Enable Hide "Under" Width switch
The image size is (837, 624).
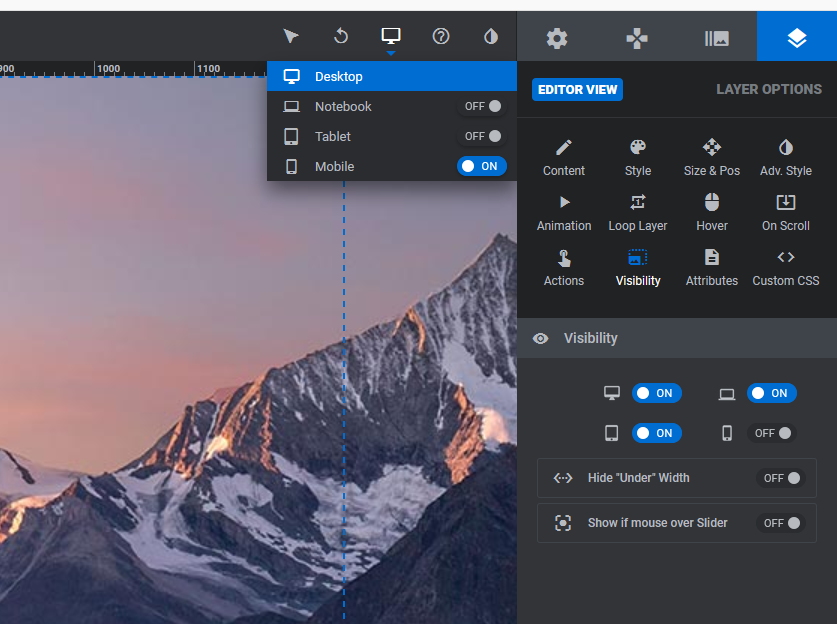(x=781, y=478)
